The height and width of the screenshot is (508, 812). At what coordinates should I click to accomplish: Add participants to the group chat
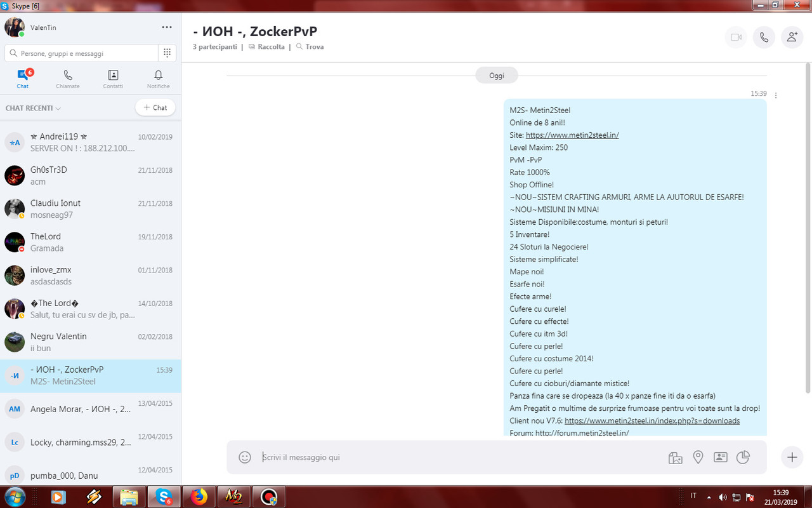[x=792, y=37]
